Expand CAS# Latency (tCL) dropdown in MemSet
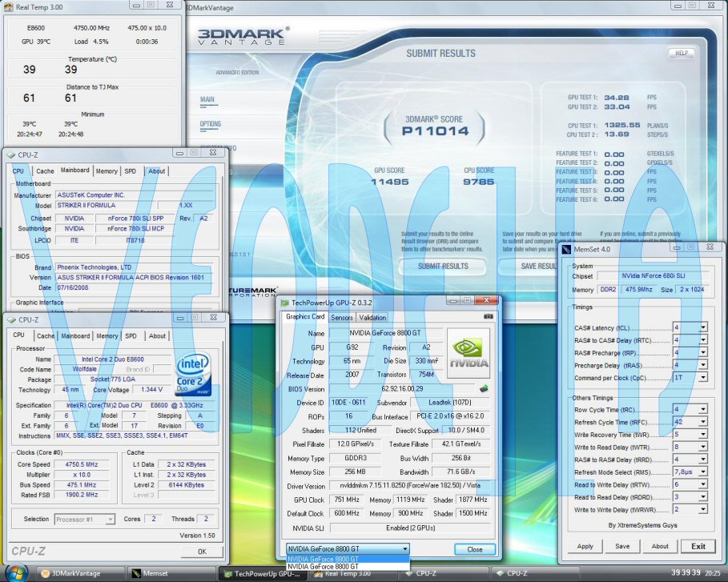Screen dimensions: 728x582 coord(703,327)
